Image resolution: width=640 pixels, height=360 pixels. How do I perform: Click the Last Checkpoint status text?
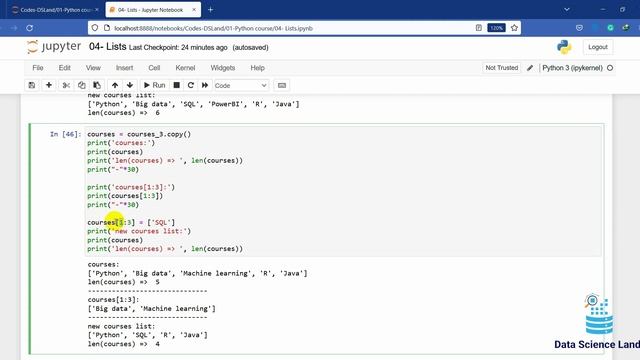[x=178, y=47]
